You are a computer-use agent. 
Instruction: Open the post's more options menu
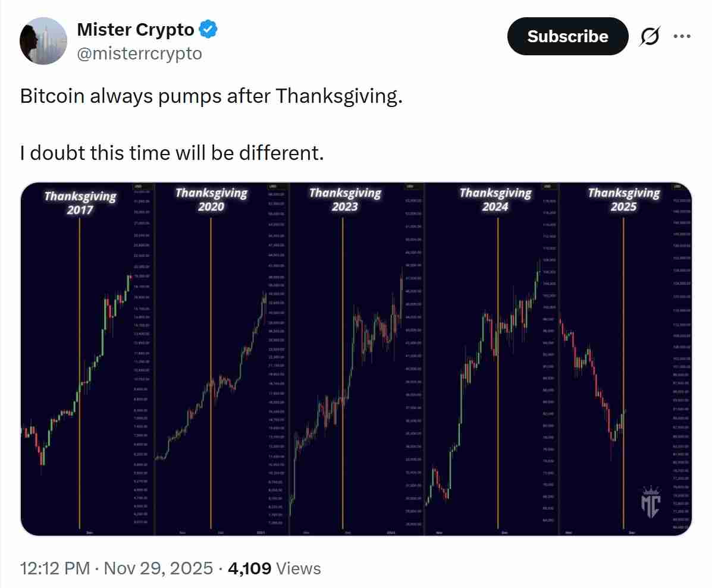pyautogui.click(x=683, y=36)
